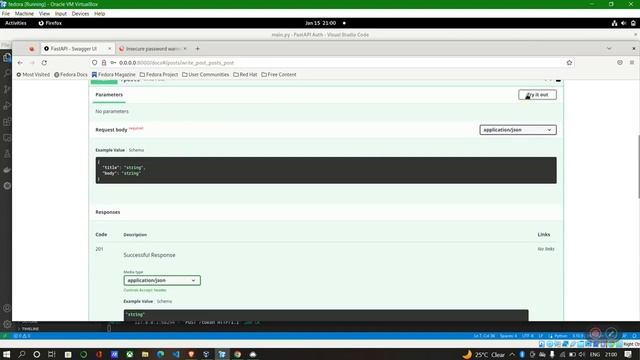640x360 pixels.
Task: Open VS Code Extensions view
Action: [7, 122]
